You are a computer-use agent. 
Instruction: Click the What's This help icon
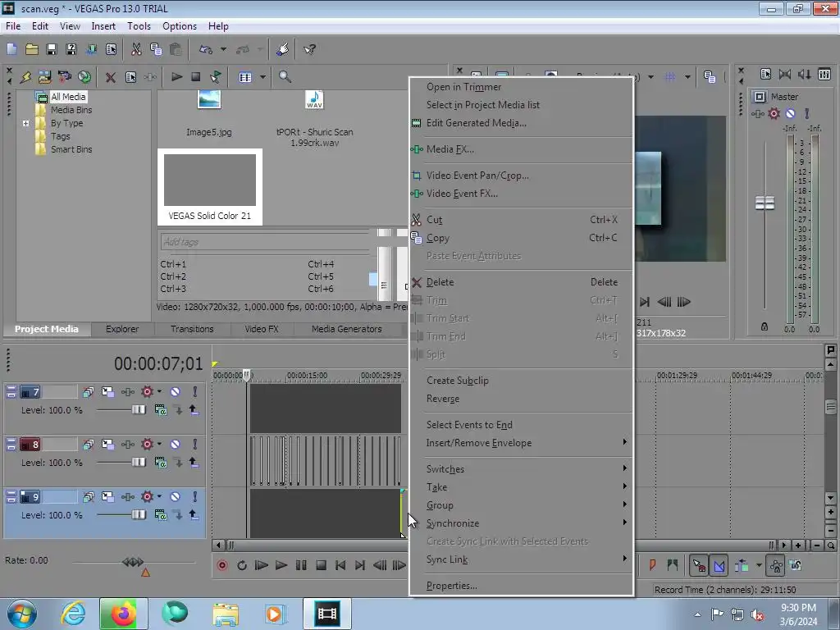pos(309,49)
